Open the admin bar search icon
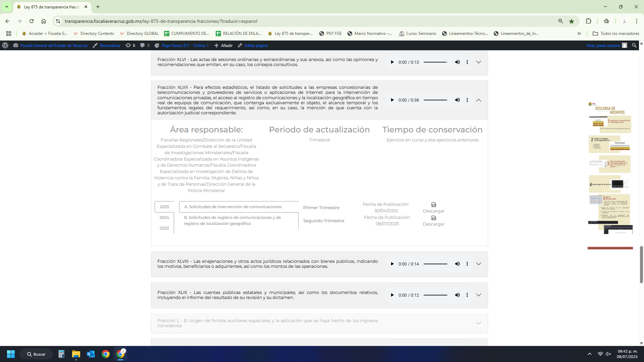Viewport: 644px width, 362px height. point(634,46)
